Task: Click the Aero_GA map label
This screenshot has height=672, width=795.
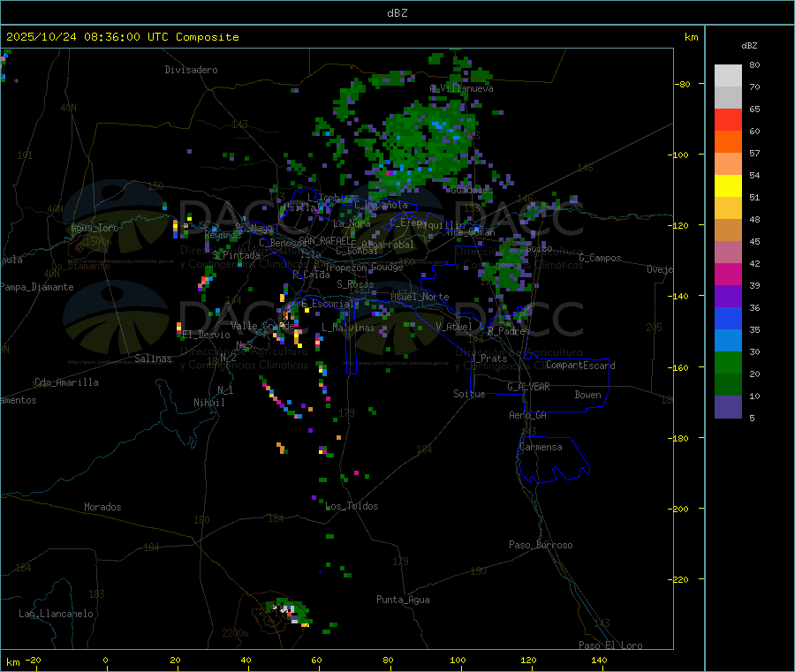Action: [528, 415]
